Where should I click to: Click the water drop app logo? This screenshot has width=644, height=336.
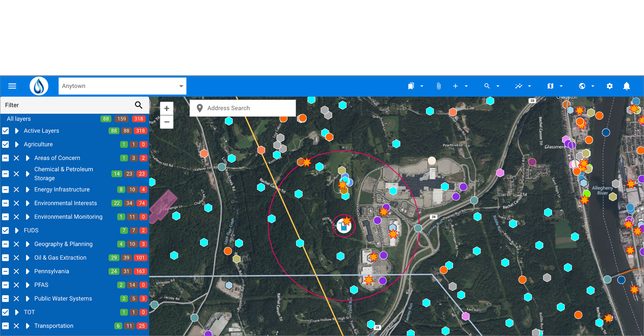coord(39,86)
